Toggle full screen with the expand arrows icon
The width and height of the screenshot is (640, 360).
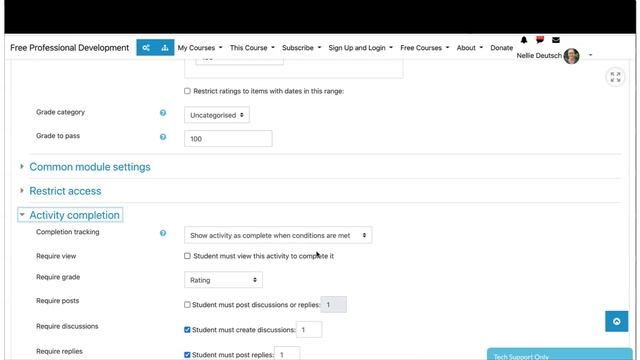pyautogui.click(x=615, y=77)
